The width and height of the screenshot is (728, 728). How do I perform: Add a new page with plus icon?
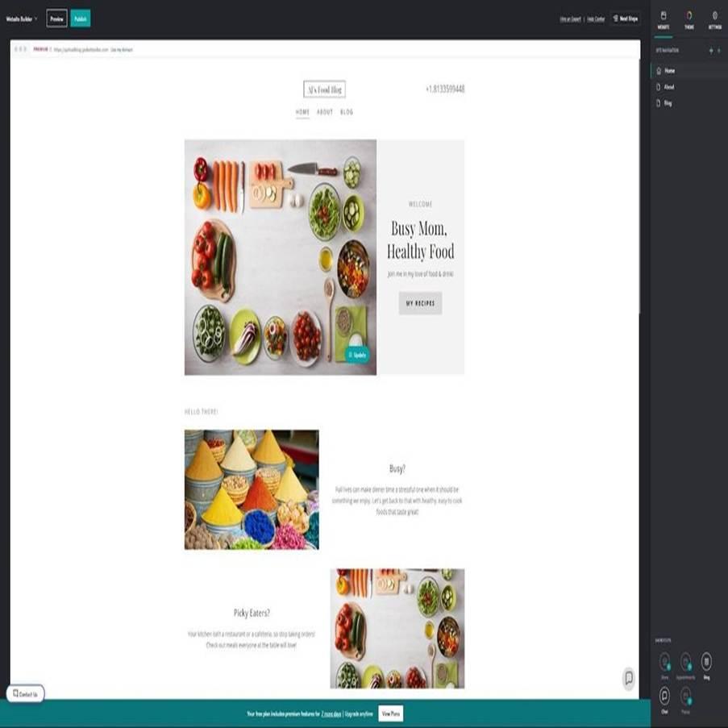click(x=710, y=51)
